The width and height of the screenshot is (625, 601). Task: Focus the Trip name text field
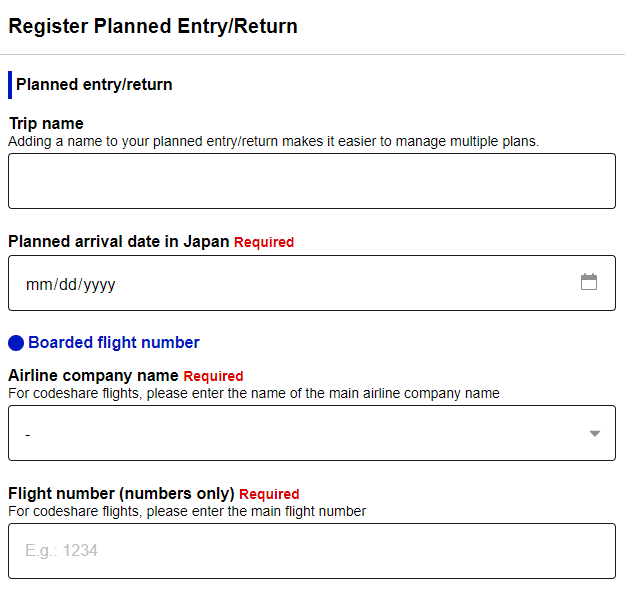(311, 181)
